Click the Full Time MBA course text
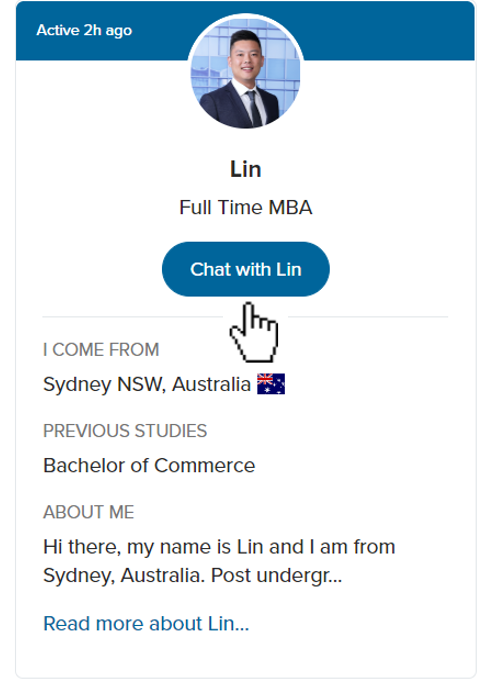This screenshot has width=490, height=687. (245, 207)
